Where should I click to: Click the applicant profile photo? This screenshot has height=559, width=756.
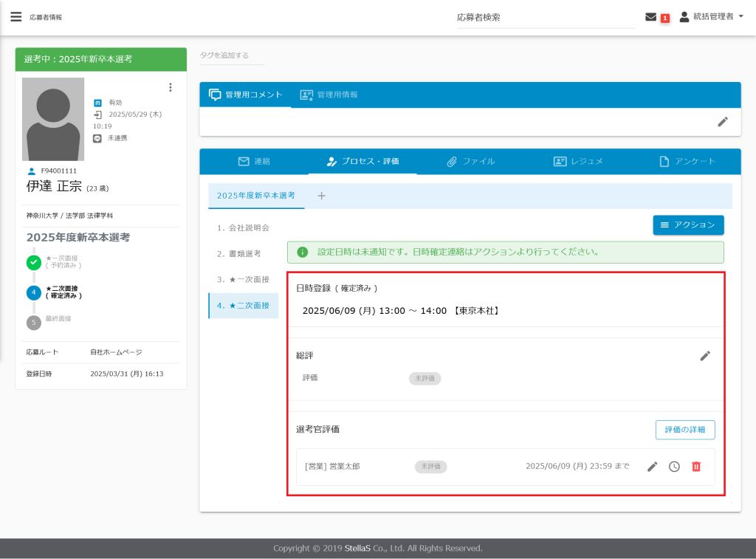click(53, 119)
